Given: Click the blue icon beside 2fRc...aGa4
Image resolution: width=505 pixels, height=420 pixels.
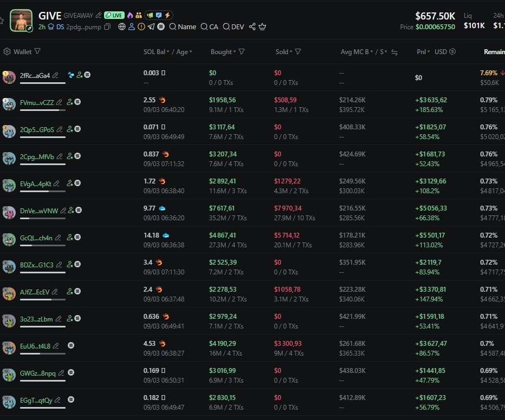Looking at the screenshot, I should click(x=71, y=75).
